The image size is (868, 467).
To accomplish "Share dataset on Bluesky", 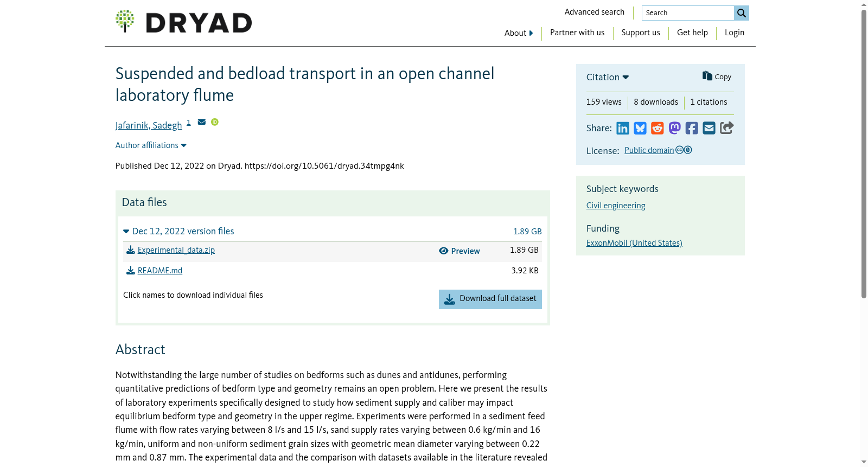I will 640,128.
